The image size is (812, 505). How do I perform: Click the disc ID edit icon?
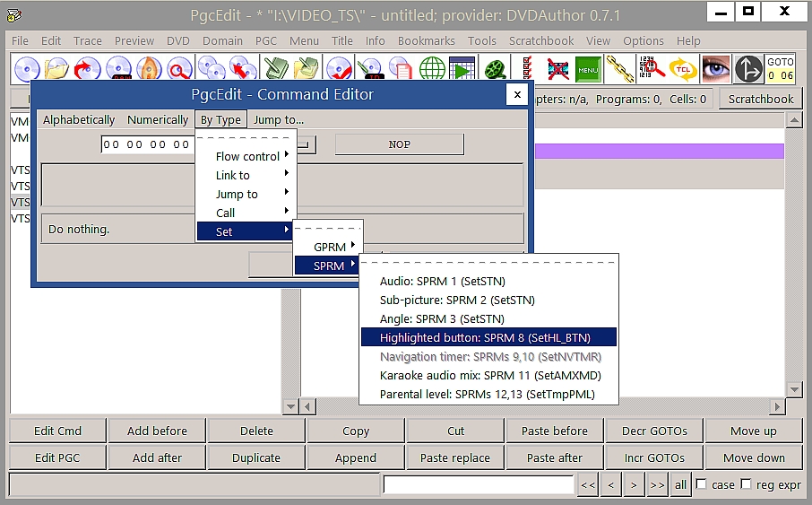click(371, 69)
